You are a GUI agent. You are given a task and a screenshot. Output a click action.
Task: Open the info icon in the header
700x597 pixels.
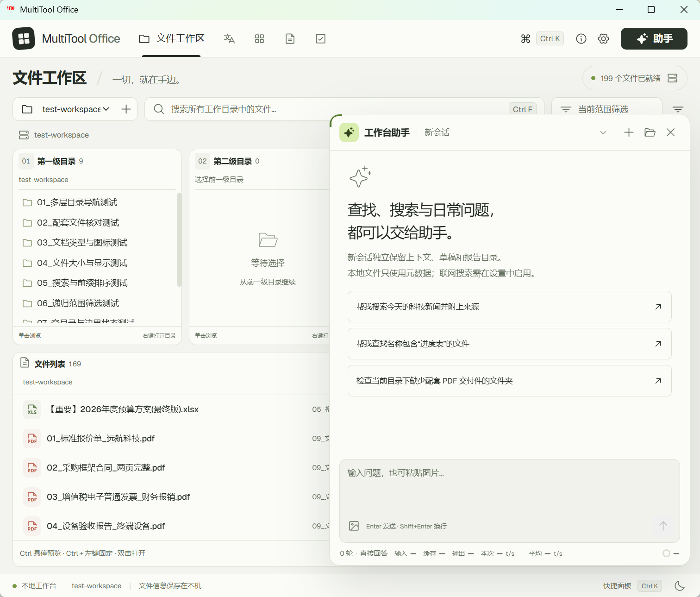pos(581,39)
